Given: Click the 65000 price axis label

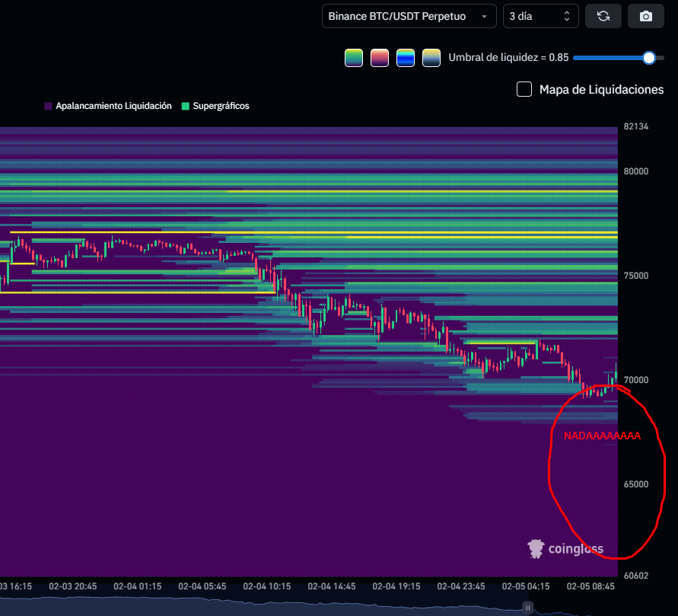Looking at the screenshot, I should [x=635, y=484].
